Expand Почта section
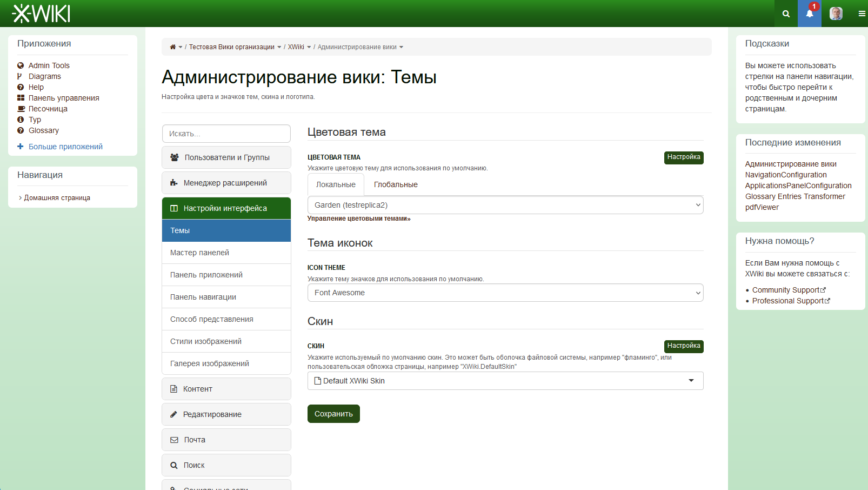Screen dimensions: 868x490 pos(226,440)
